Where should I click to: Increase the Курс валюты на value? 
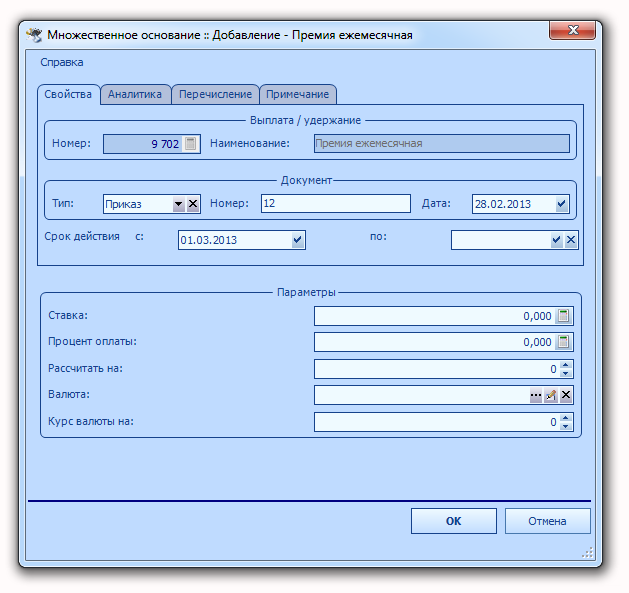coord(566,418)
